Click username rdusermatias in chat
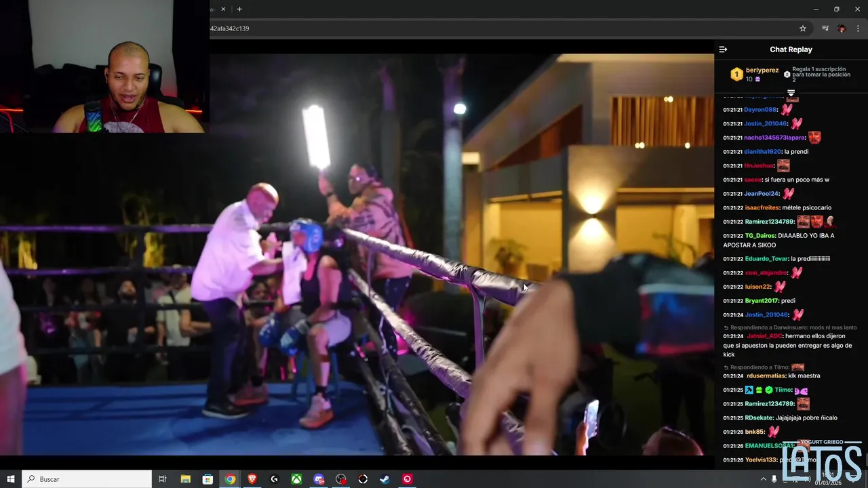 pyautogui.click(x=766, y=376)
